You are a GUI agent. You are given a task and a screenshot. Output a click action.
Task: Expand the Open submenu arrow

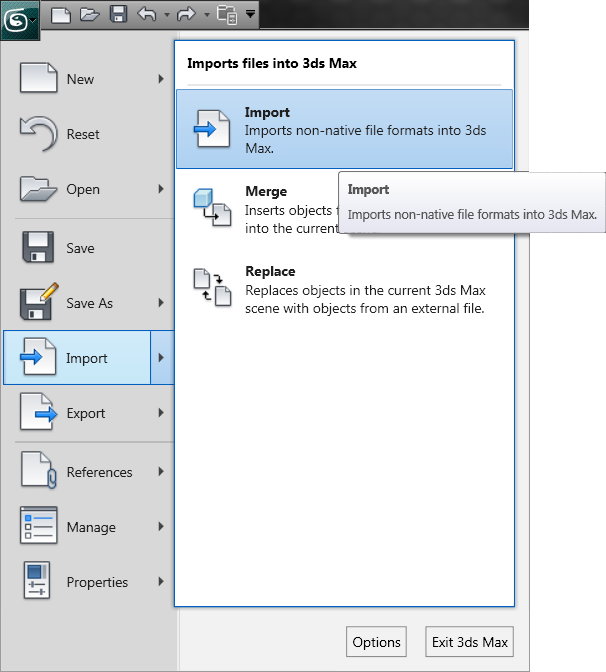[161, 189]
